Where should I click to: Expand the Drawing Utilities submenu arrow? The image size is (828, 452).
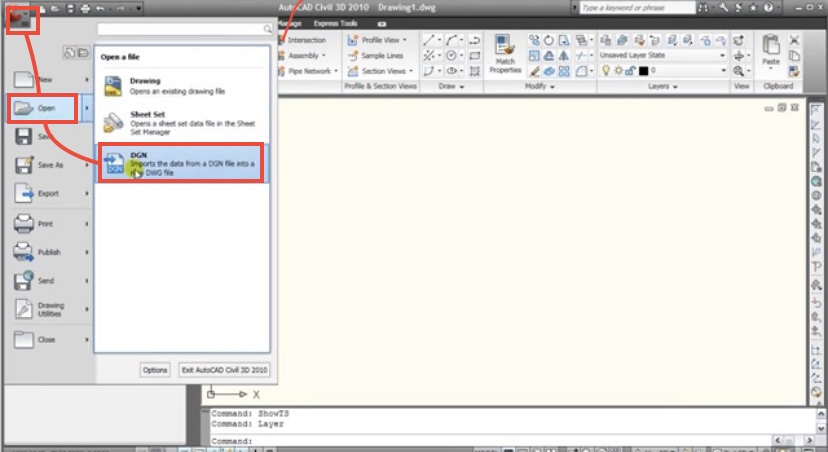[87, 309]
